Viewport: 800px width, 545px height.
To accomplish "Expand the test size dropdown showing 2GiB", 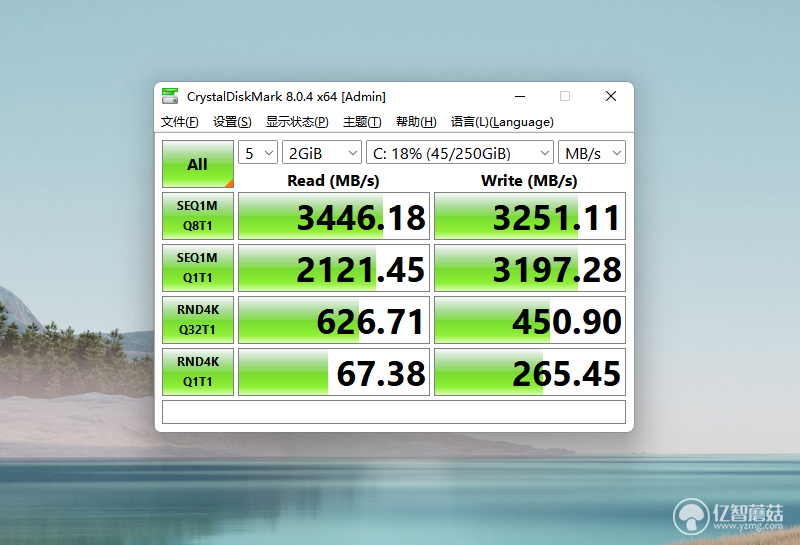I will [322, 153].
